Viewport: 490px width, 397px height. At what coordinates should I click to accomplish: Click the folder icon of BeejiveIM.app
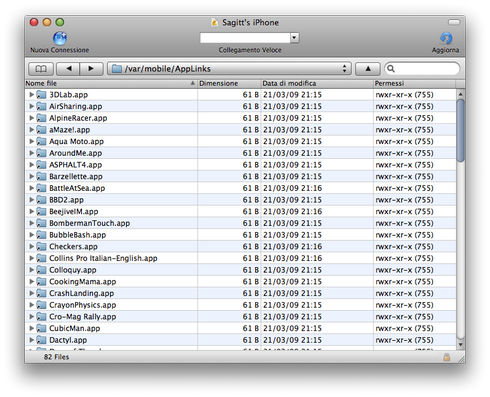point(41,211)
